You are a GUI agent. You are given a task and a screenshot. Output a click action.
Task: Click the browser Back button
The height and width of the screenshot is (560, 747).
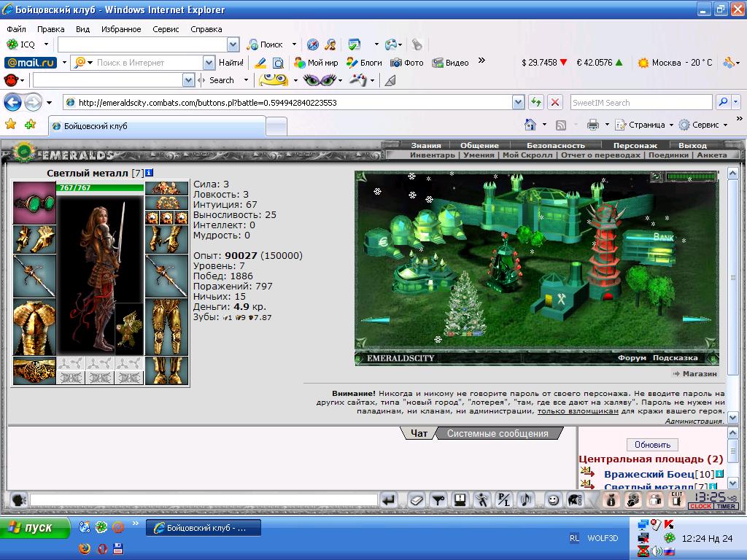click(x=13, y=102)
